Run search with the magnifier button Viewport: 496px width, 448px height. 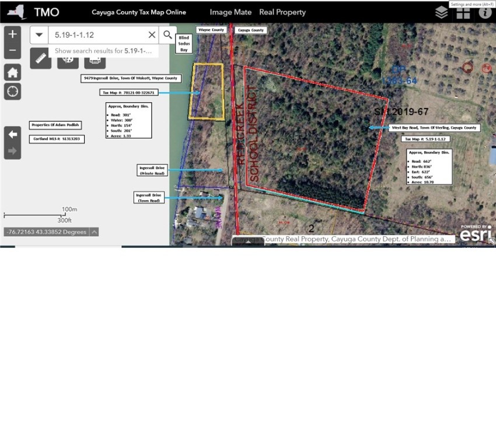(167, 35)
